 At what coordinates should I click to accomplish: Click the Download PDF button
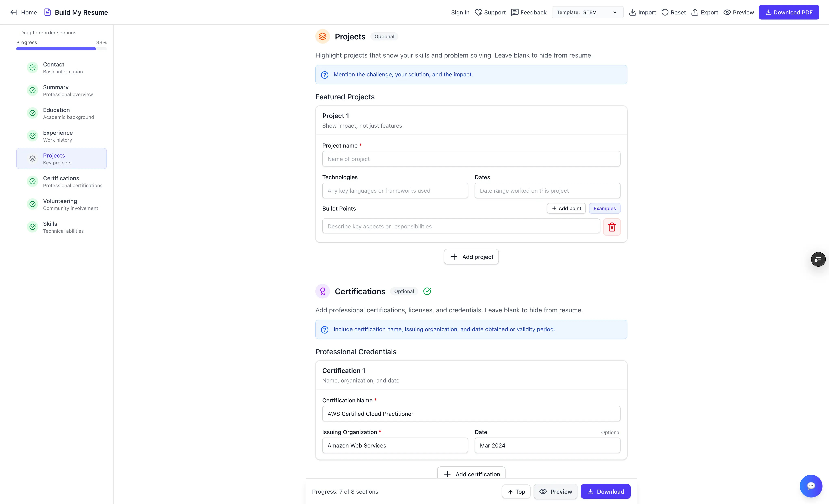pyautogui.click(x=789, y=12)
